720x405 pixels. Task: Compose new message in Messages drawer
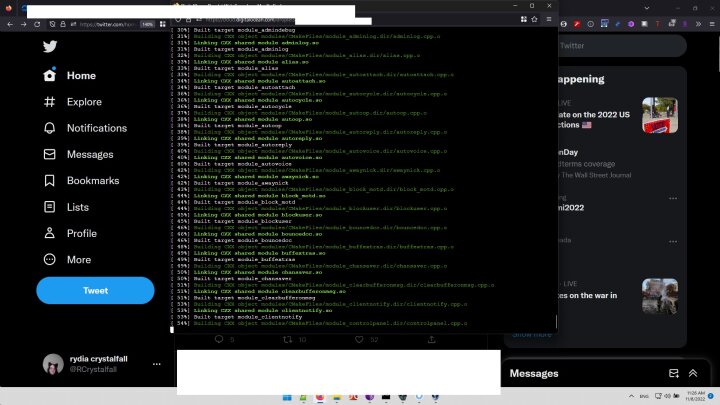(674, 373)
